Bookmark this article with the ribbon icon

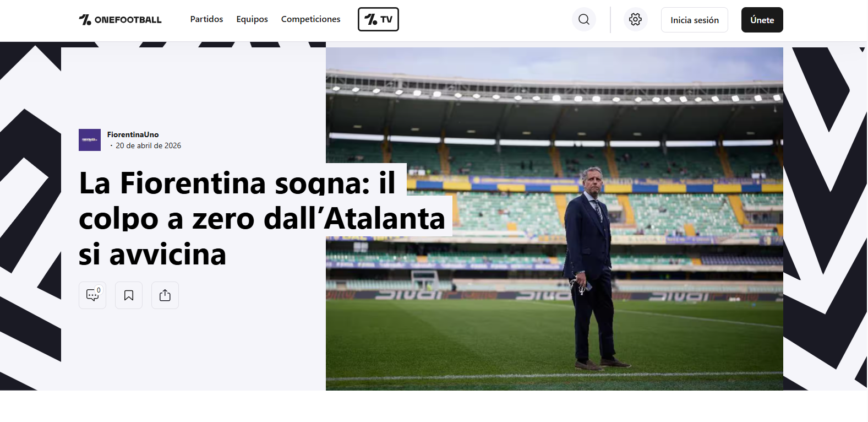129,295
